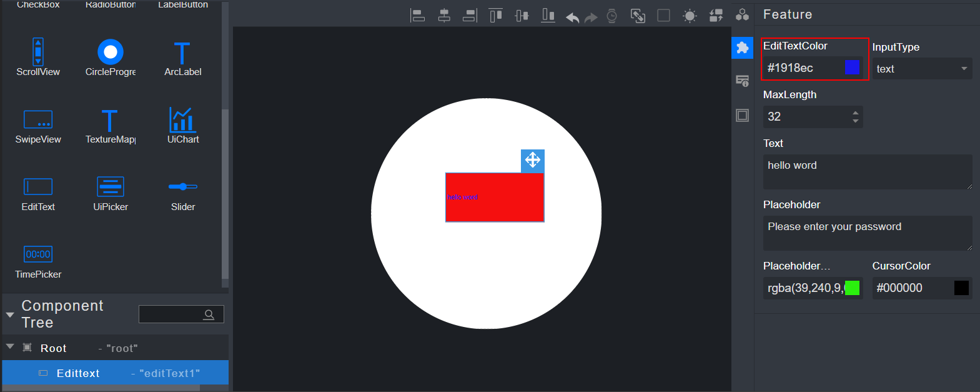Click the Component Tree search box
The image size is (980, 392).
point(172,314)
